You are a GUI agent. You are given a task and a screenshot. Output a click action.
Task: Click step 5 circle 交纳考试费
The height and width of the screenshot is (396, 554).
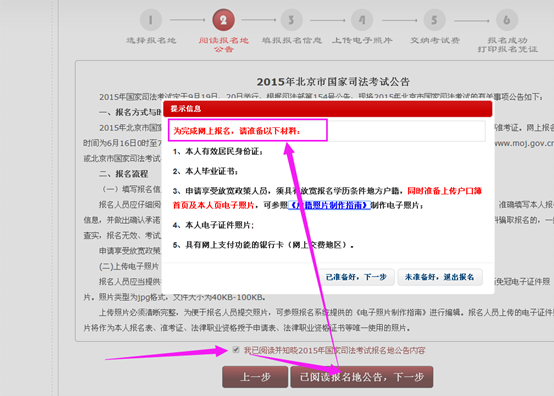[x=434, y=20]
